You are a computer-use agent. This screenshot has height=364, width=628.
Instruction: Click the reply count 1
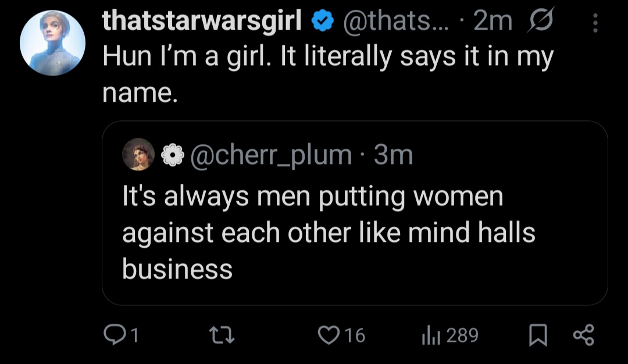coord(134,335)
